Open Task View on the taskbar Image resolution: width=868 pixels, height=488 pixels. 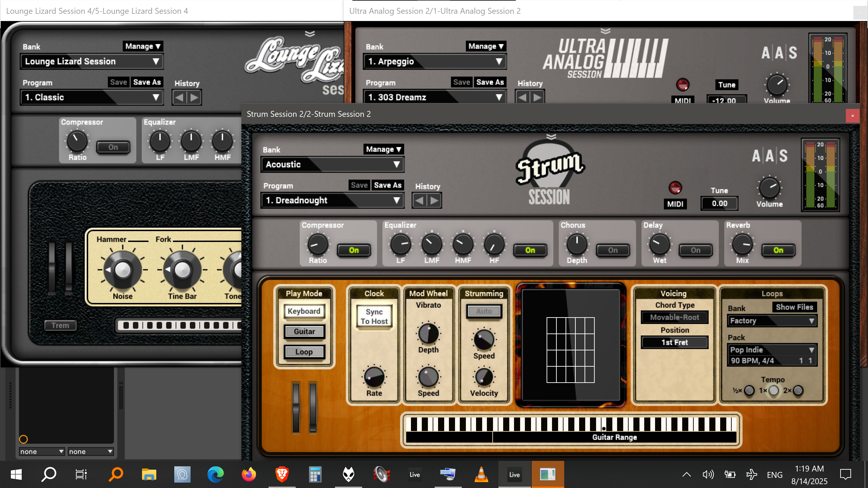[x=81, y=474]
